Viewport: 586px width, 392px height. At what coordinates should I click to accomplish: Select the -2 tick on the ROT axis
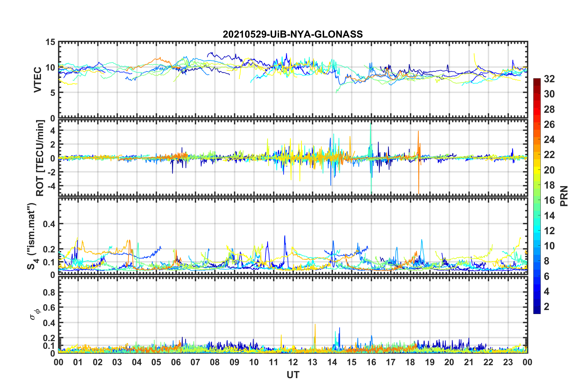coord(51,172)
